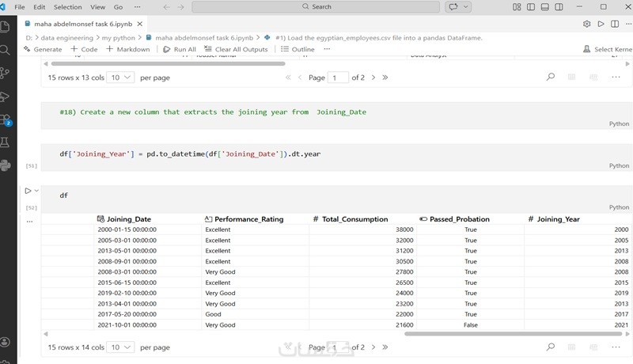Open the File menu
The image size is (633, 364).
(19, 7)
